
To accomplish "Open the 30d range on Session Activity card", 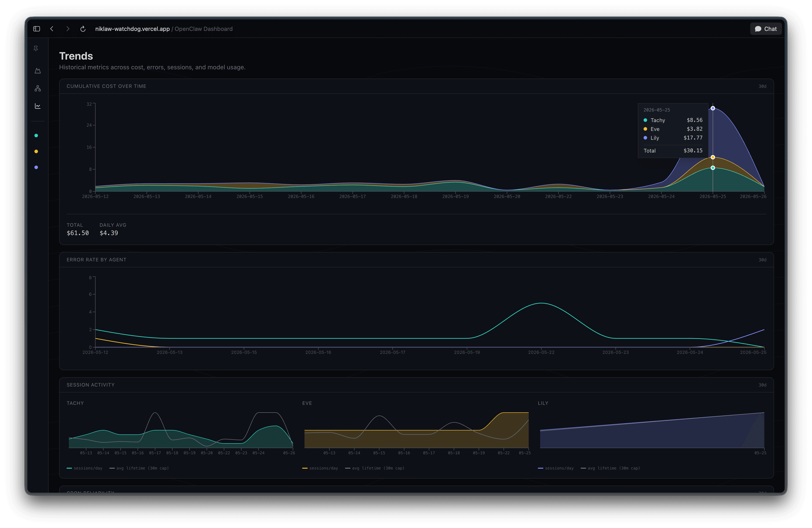I will (762, 385).
